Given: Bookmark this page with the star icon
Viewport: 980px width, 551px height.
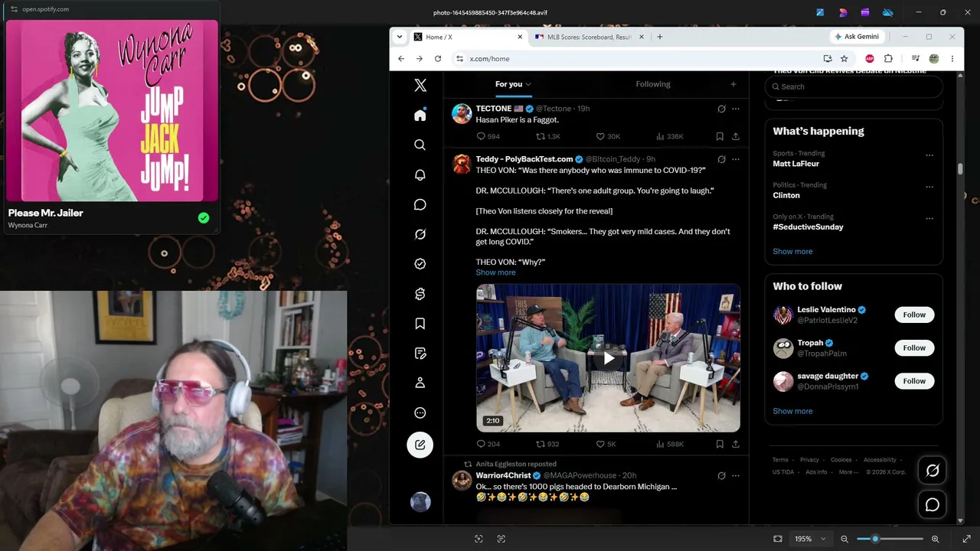Looking at the screenshot, I should [x=844, y=58].
